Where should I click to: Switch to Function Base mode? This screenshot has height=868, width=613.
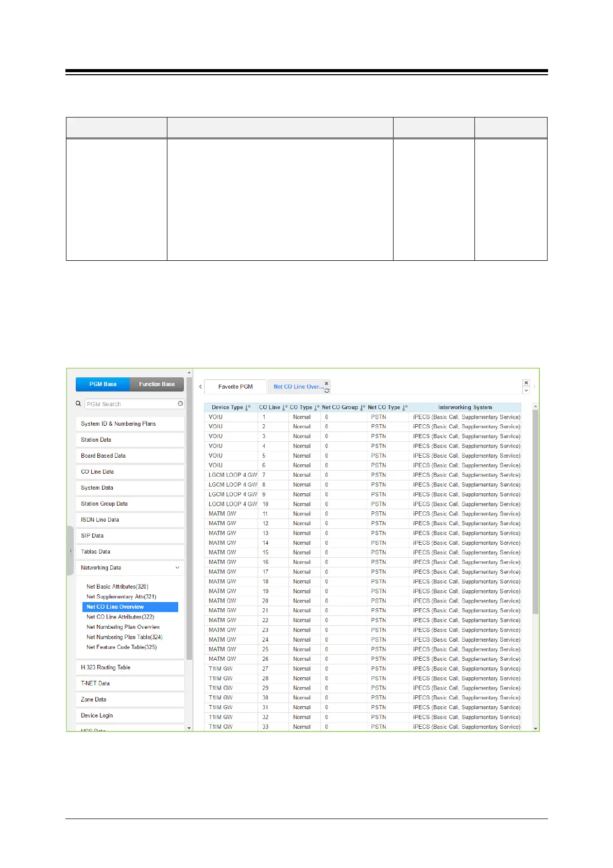(157, 384)
